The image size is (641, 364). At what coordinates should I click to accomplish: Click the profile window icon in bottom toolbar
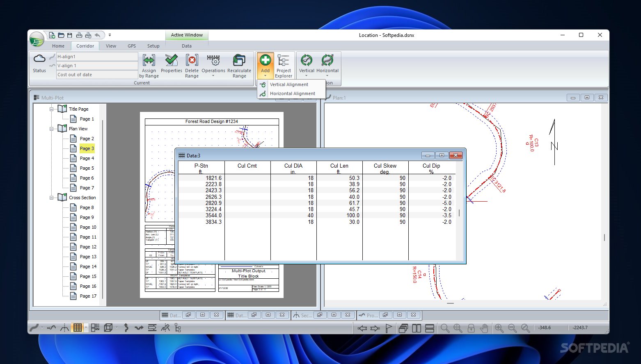[x=51, y=328]
